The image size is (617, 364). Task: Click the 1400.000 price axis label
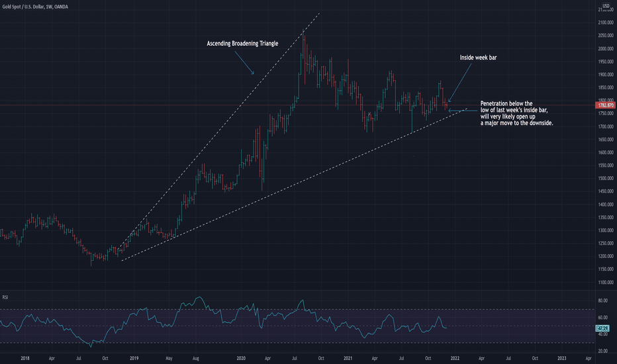(606, 205)
